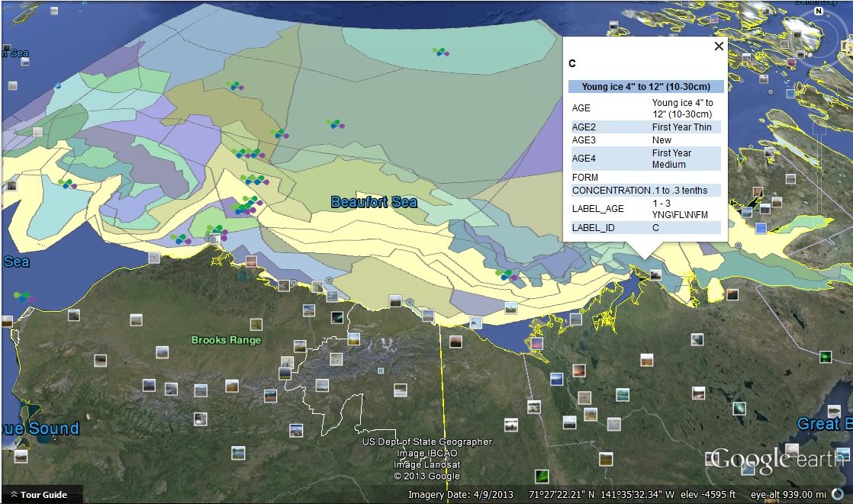Click the streaming status circle beside eye alt
This screenshot has height=504, width=853.
839,494
